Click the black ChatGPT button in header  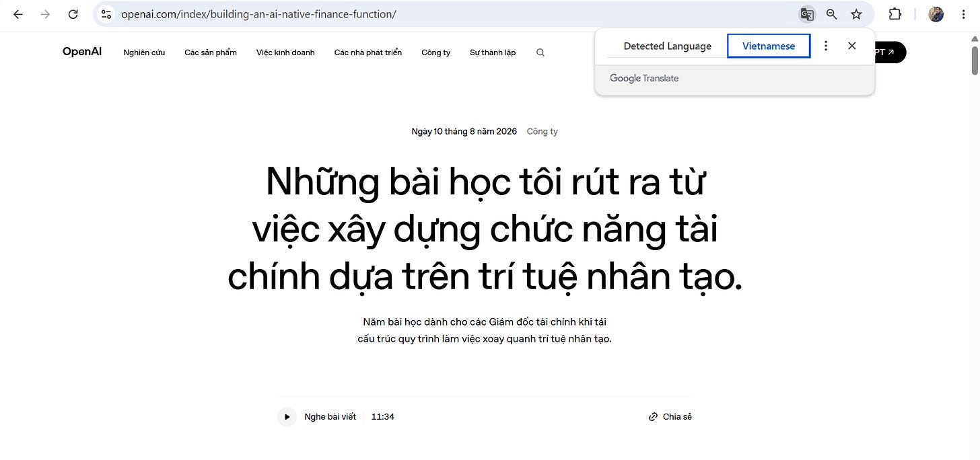[x=890, y=52]
